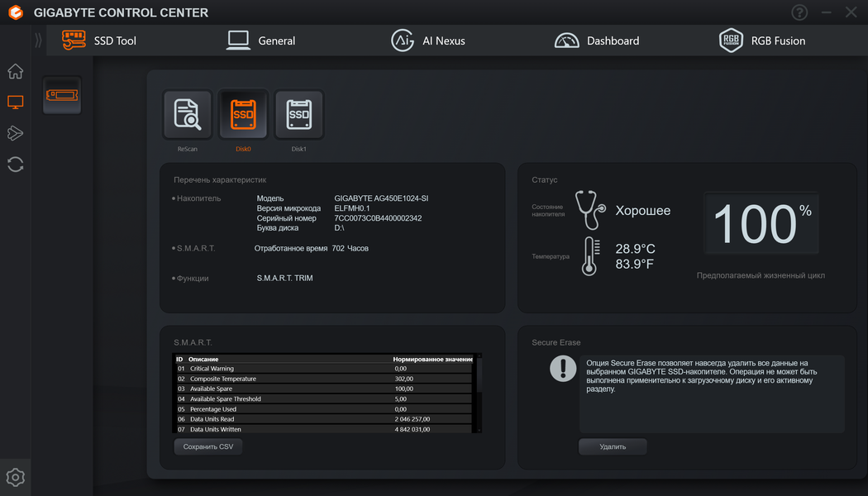
Task: Click the S.M.A.R.T. TRIM functions text
Action: pos(284,278)
